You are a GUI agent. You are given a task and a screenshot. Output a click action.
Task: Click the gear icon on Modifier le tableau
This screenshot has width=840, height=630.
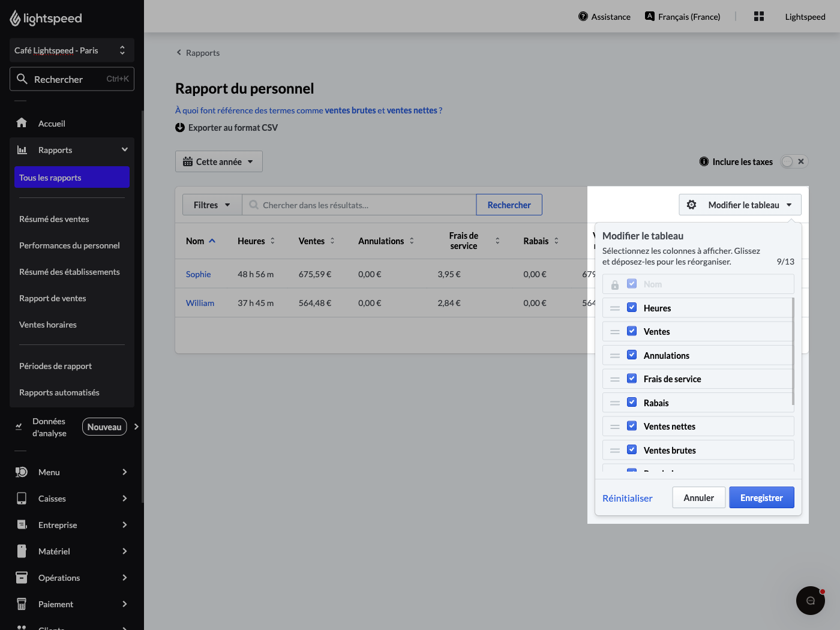tap(692, 205)
